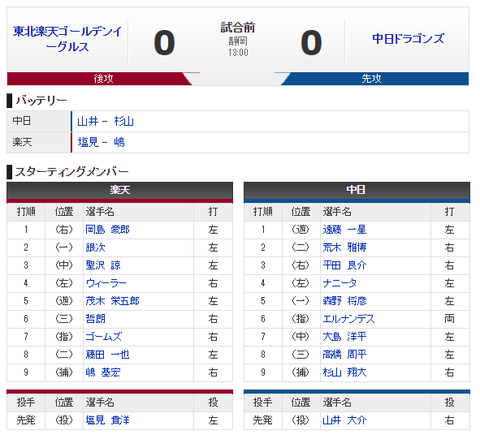This screenshot has width=480, height=439.
Task: Click battery catcher 嶋 link
Action: (x=119, y=142)
